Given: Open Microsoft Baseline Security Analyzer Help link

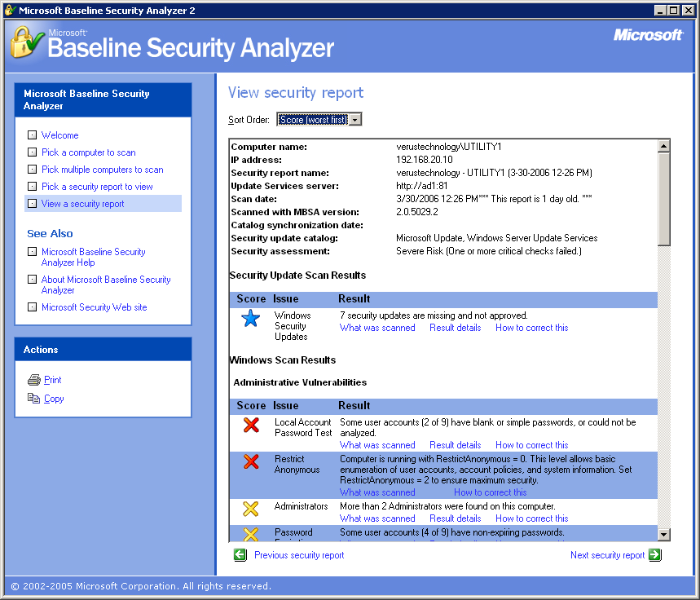Looking at the screenshot, I should point(93,258).
